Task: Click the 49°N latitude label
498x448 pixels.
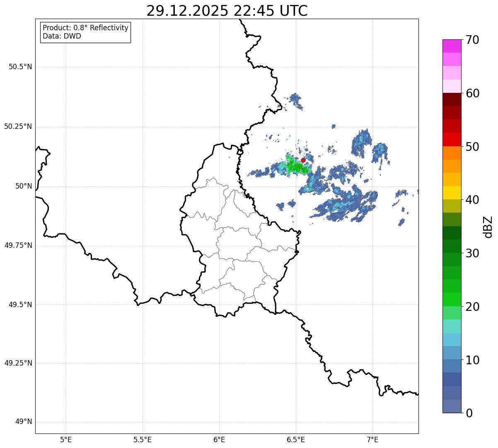Action: [x=24, y=422]
